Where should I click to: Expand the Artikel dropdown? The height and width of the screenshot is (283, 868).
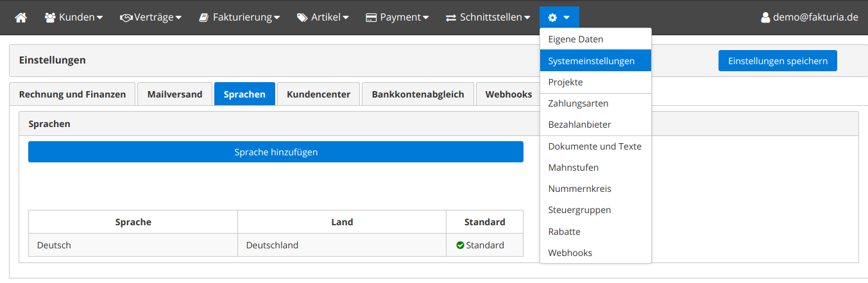pyautogui.click(x=323, y=17)
